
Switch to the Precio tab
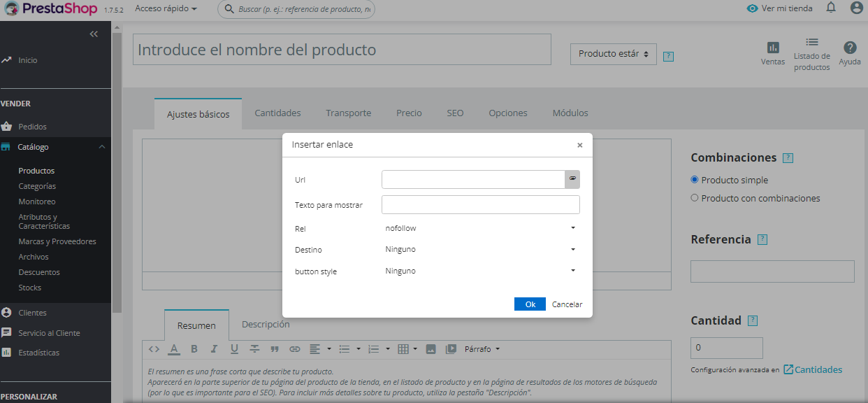(x=409, y=113)
